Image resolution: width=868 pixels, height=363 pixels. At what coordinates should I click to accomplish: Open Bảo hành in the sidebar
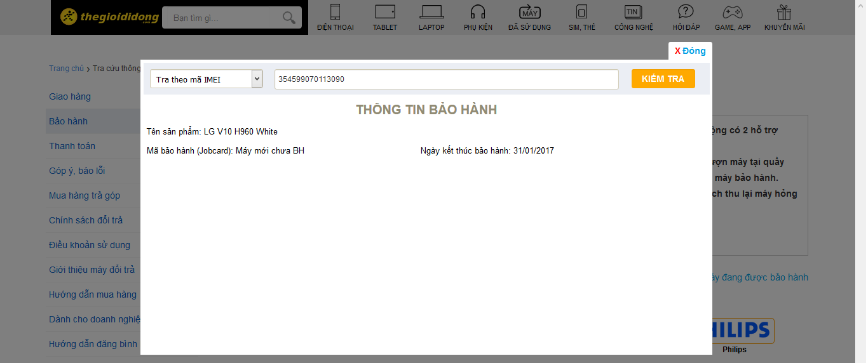(x=68, y=121)
